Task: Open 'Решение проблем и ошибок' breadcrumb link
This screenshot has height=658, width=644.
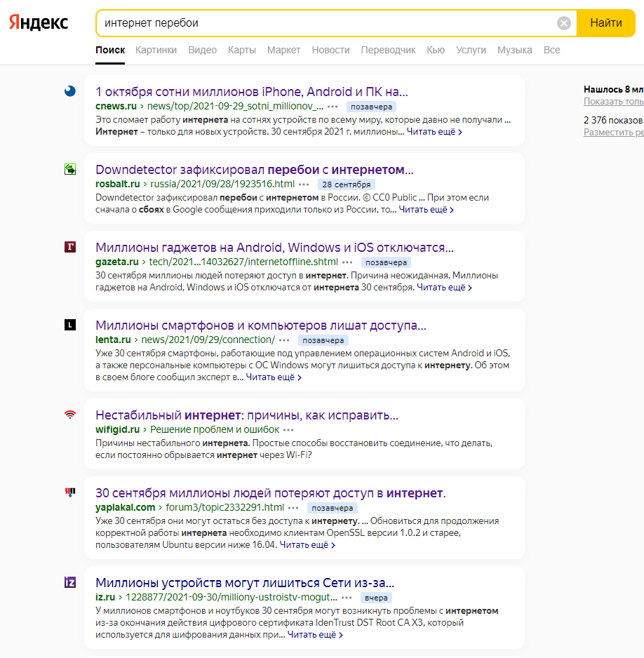Action: point(215,430)
